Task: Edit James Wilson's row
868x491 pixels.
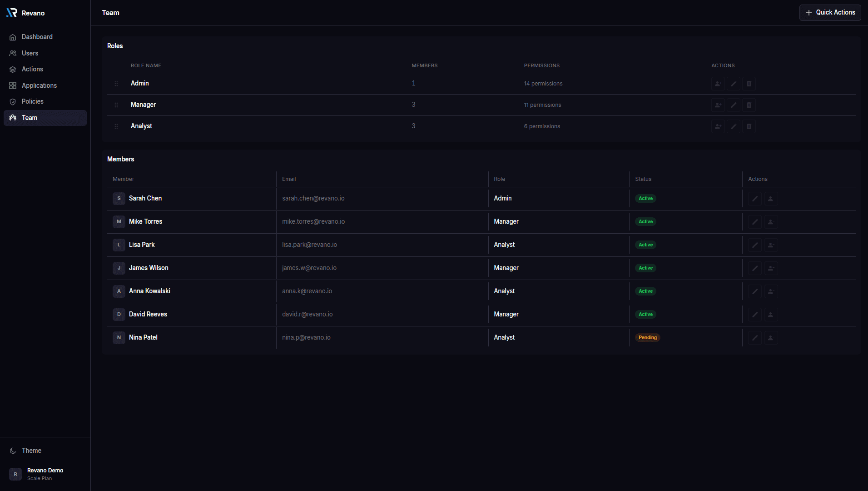Action: (x=754, y=268)
